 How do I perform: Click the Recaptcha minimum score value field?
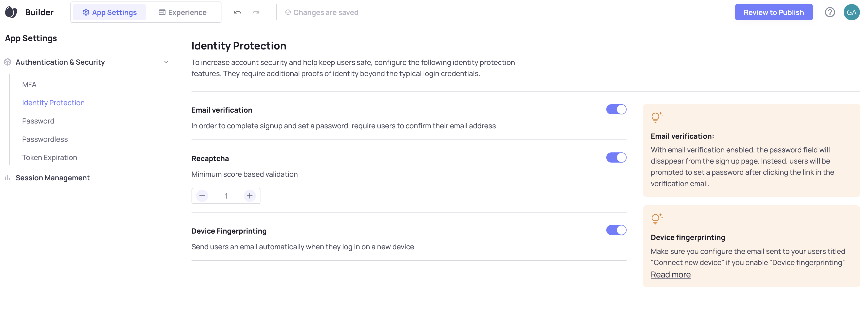[x=226, y=196]
